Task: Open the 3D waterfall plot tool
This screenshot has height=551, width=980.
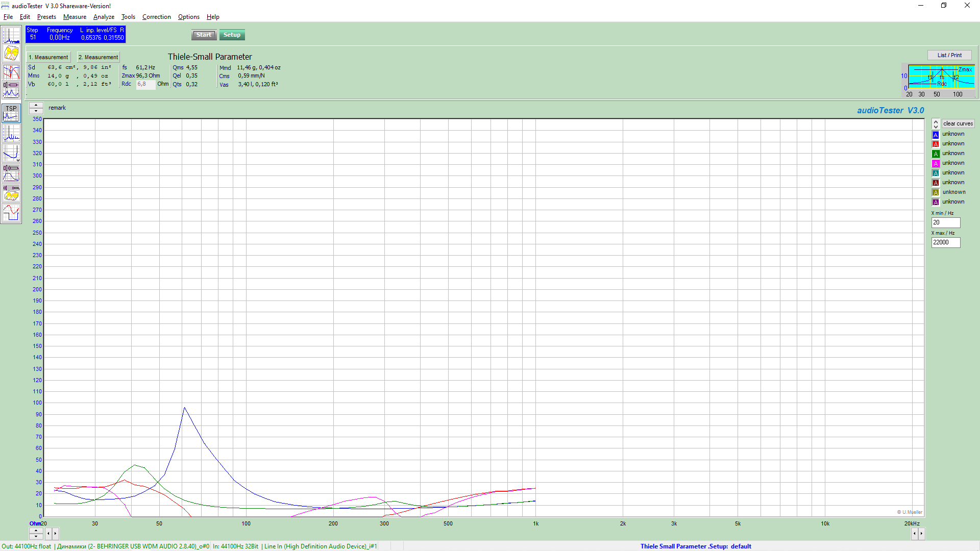Action: click(x=11, y=53)
